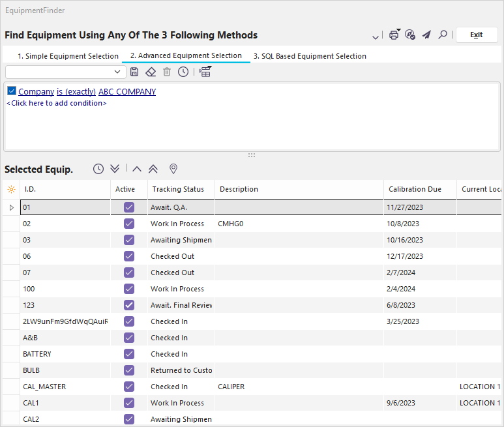Click the double up chevron icon

coord(153,169)
